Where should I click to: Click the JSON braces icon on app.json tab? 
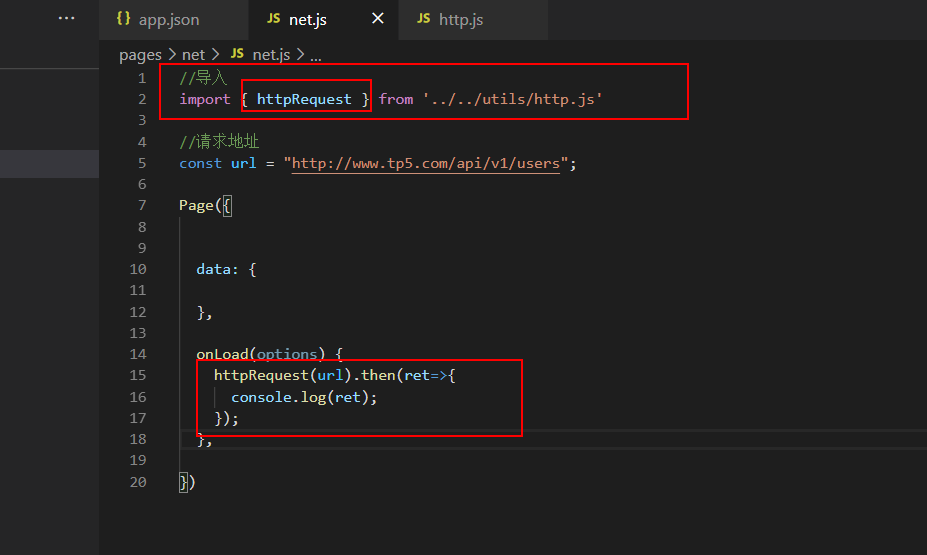click(x=123, y=18)
